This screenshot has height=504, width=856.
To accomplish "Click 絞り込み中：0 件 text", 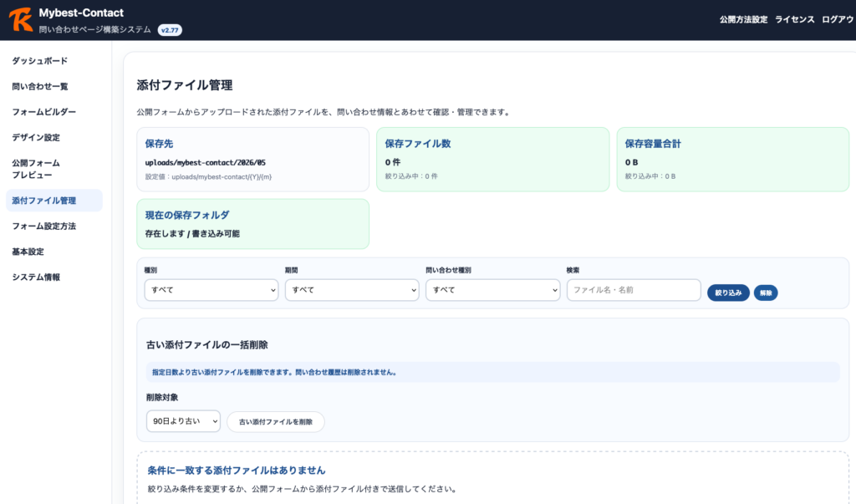I will click(411, 176).
